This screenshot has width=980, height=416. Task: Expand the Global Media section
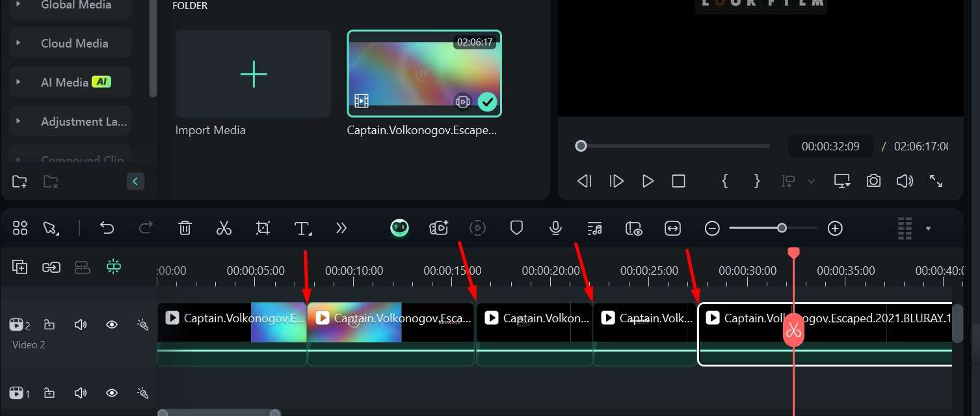(18, 5)
